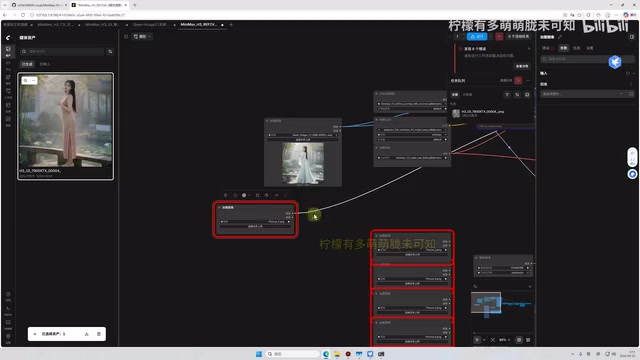Open the graph dropdown above the canvas

point(142,36)
